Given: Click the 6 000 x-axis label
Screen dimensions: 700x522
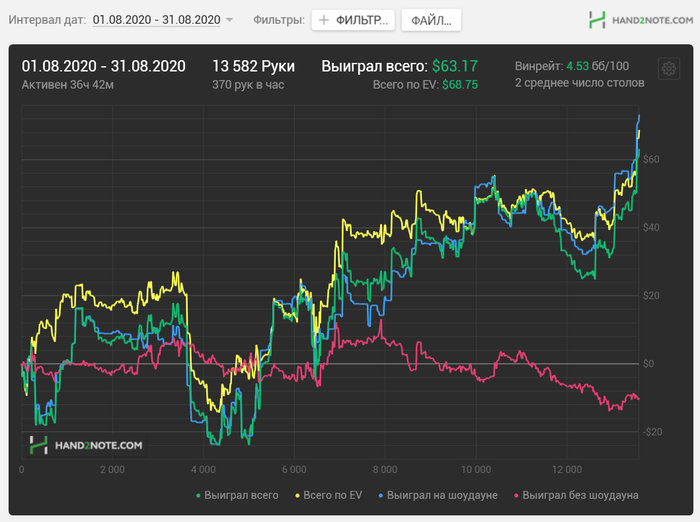Looking at the screenshot, I should (x=294, y=470).
